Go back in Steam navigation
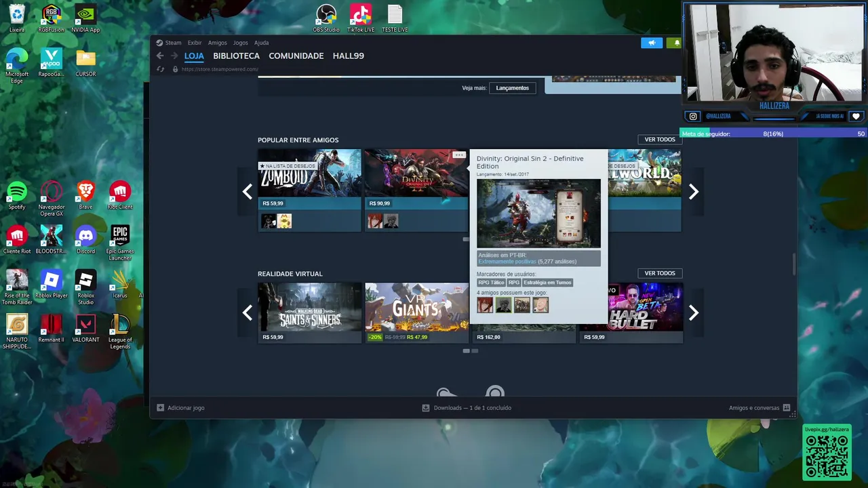 click(x=160, y=56)
